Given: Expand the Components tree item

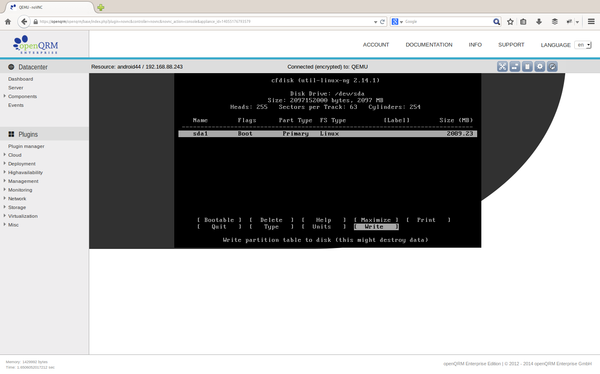Looking at the screenshot, I should pyautogui.click(x=5, y=96).
